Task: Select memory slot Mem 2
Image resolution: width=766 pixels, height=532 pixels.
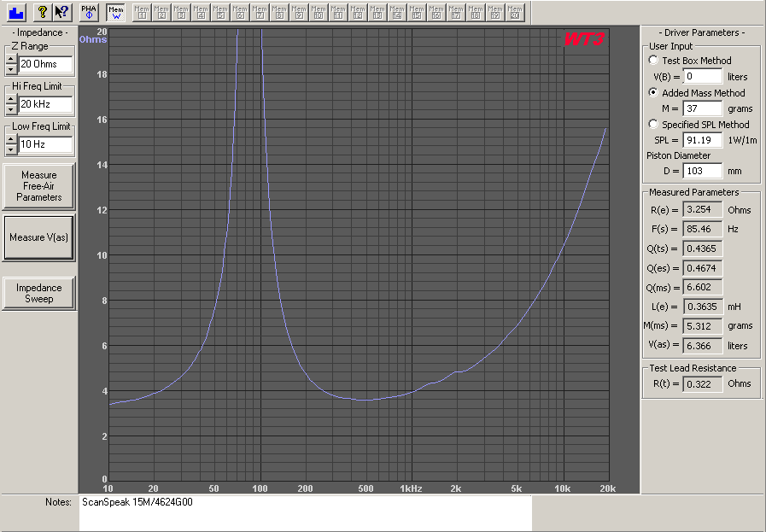Action: click(x=161, y=12)
